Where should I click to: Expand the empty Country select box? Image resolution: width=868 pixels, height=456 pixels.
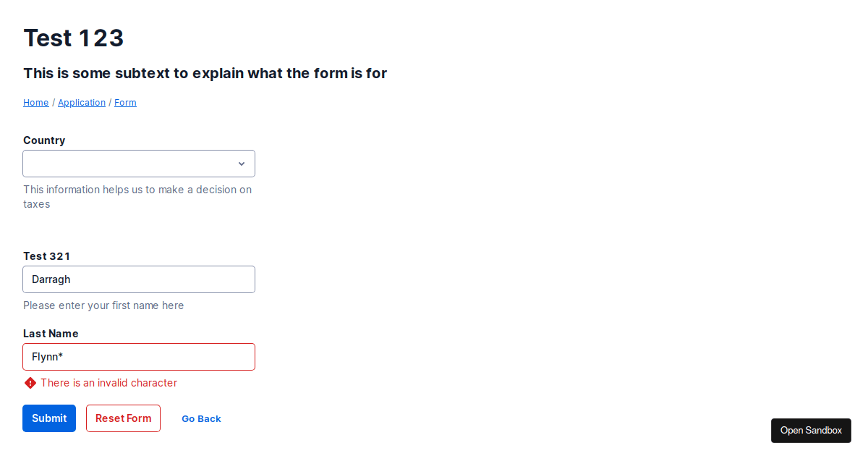point(137,164)
